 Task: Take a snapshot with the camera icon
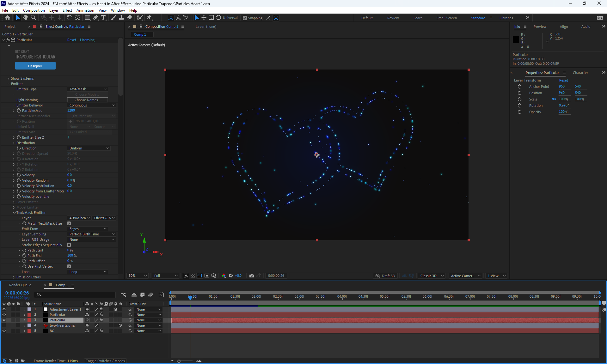252,276
